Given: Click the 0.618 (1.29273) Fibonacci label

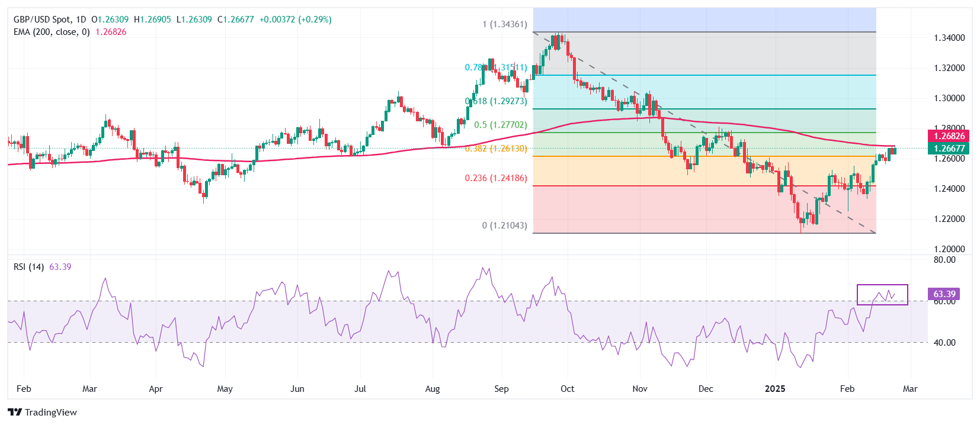Looking at the screenshot, I should [x=497, y=101].
